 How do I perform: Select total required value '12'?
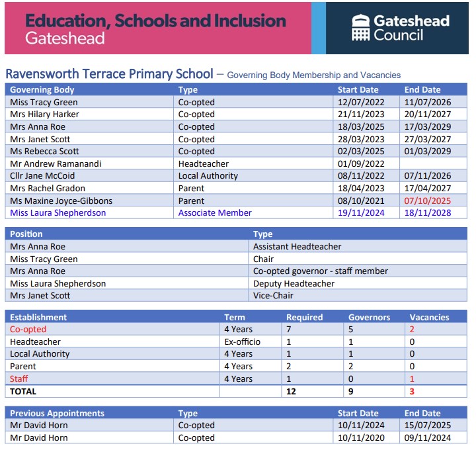click(x=291, y=391)
